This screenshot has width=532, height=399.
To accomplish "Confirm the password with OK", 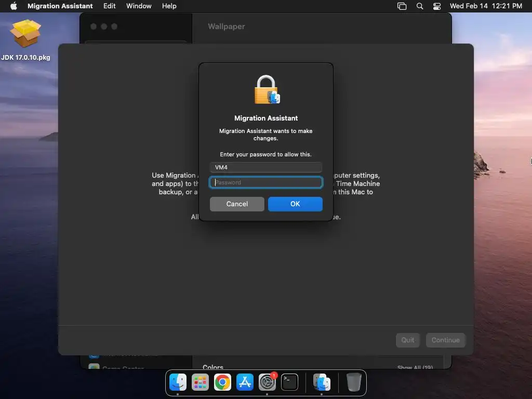I will pos(295,204).
